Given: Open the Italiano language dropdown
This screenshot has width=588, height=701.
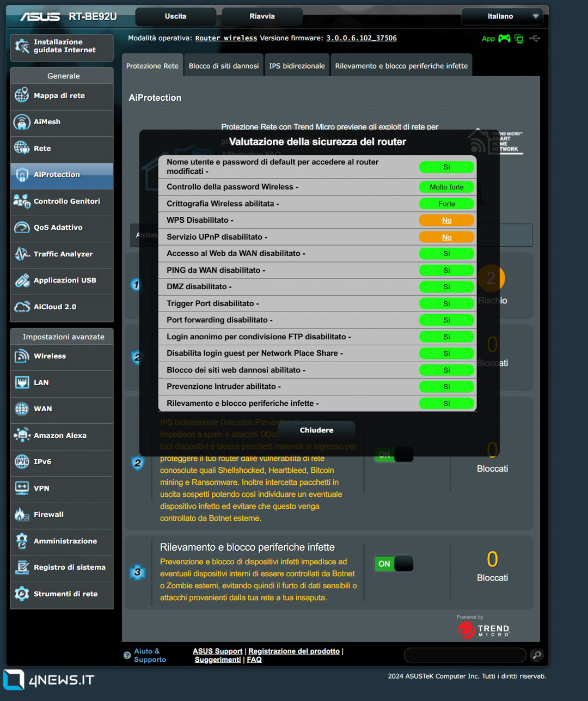Looking at the screenshot, I should pyautogui.click(x=501, y=16).
